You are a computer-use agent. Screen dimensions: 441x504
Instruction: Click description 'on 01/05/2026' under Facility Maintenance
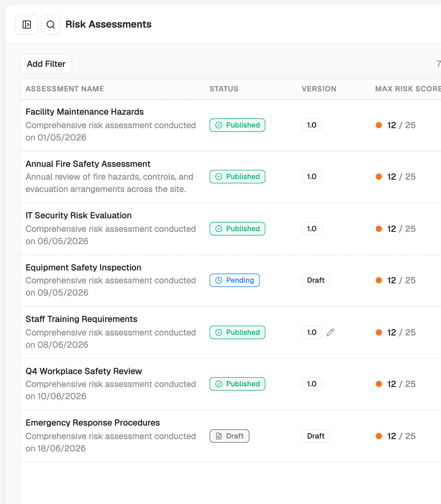[56, 138]
